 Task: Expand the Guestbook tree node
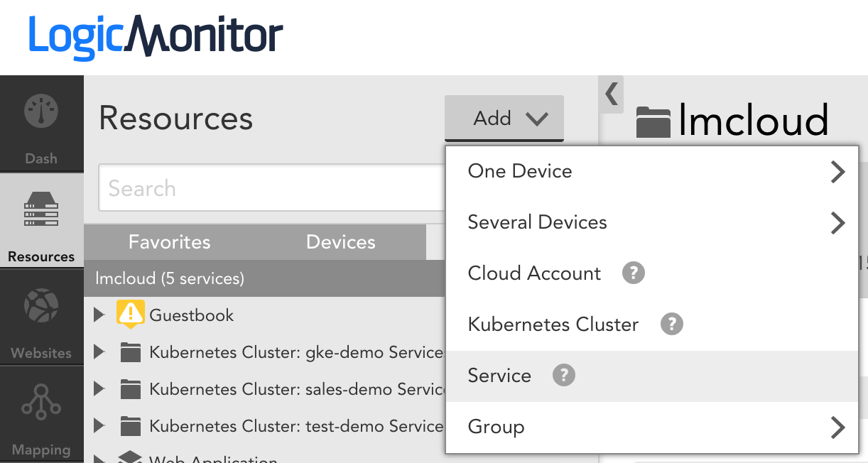click(x=99, y=315)
